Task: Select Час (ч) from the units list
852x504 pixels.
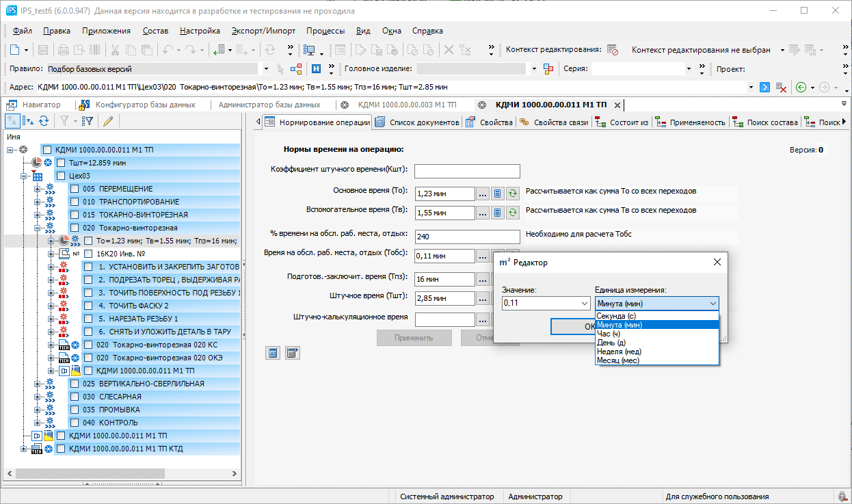Action: pos(609,334)
